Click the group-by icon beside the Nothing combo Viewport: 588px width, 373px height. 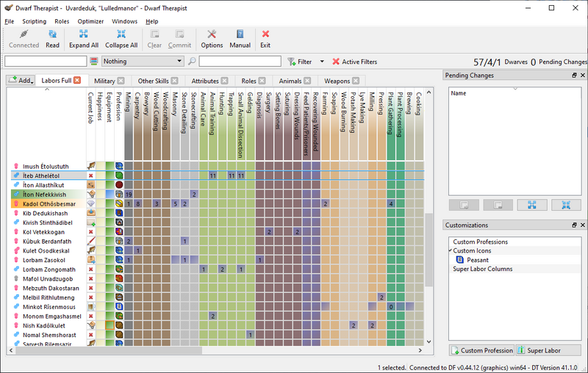click(x=94, y=62)
